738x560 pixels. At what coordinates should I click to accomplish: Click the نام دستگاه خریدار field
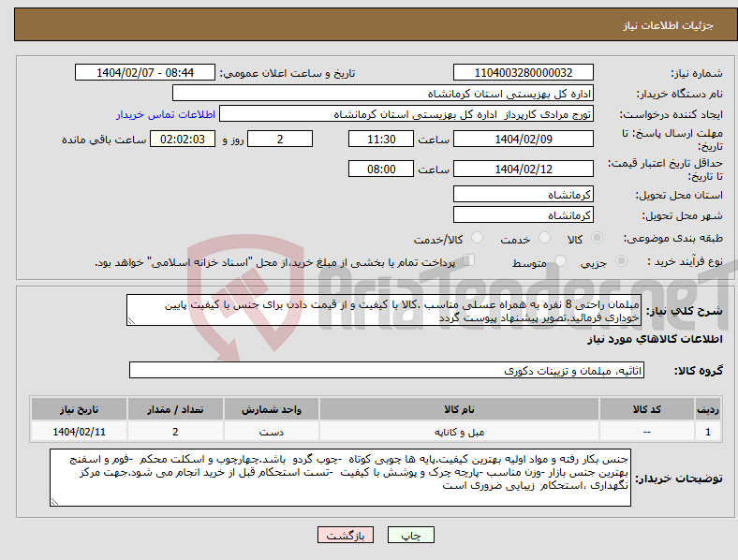tap(383, 93)
